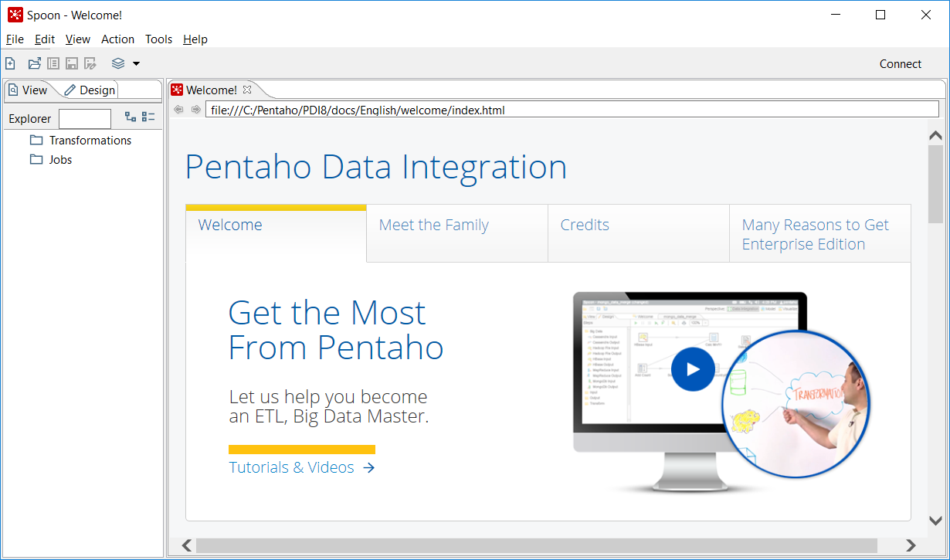Click the Save toolbar icon
950x560 pixels.
(72, 63)
